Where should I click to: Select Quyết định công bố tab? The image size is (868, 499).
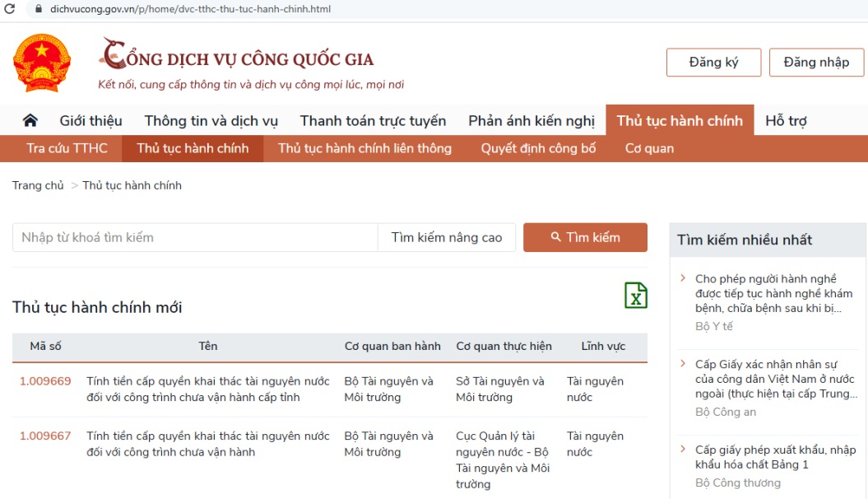pos(538,148)
